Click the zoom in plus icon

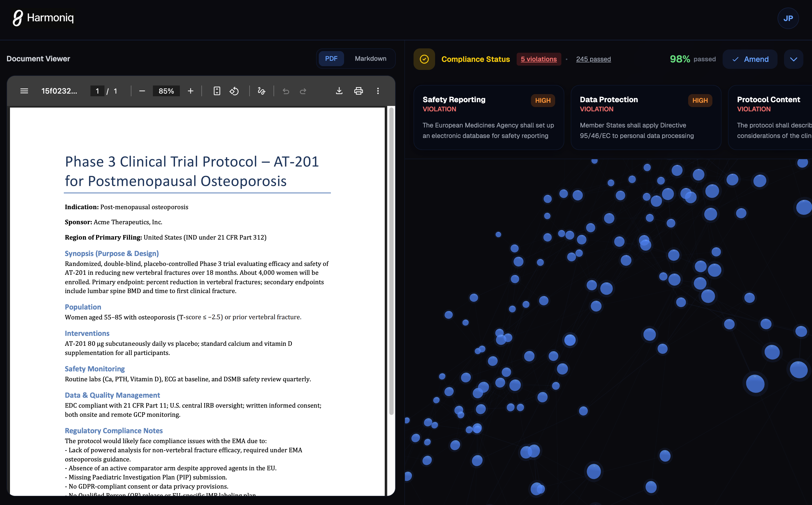191,91
